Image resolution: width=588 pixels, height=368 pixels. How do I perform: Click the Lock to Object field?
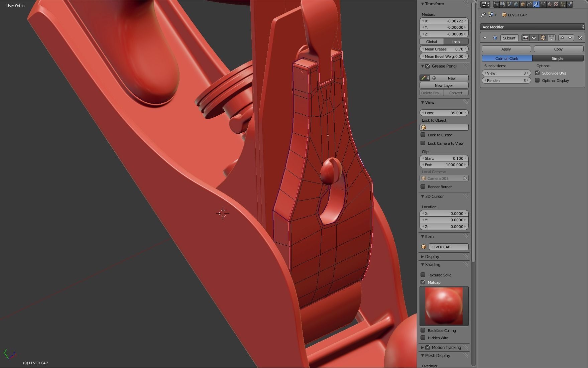point(444,127)
